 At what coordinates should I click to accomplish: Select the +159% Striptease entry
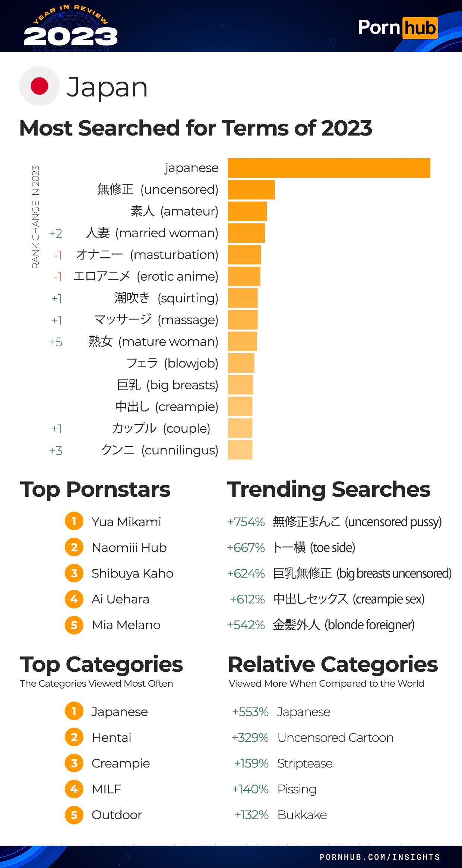point(283,763)
